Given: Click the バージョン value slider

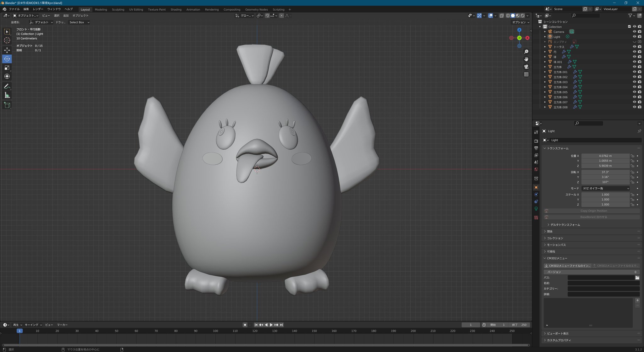Looking at the screenshot, I should 591,272.
